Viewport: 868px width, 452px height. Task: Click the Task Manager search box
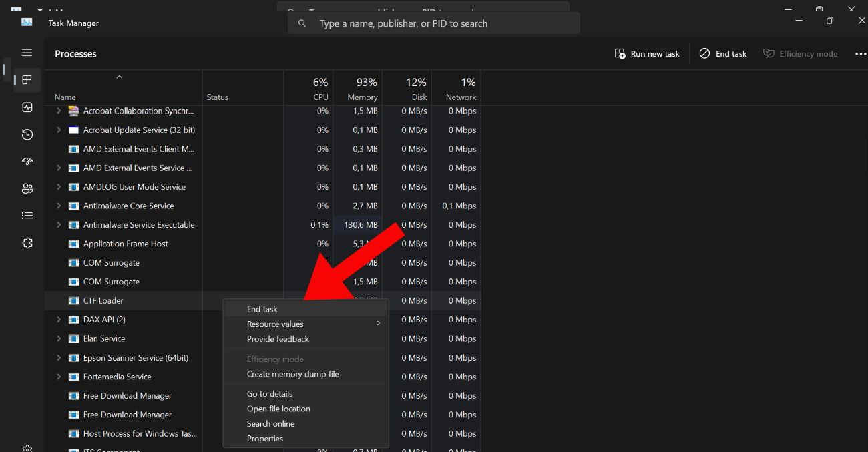(x=434, y=23)
